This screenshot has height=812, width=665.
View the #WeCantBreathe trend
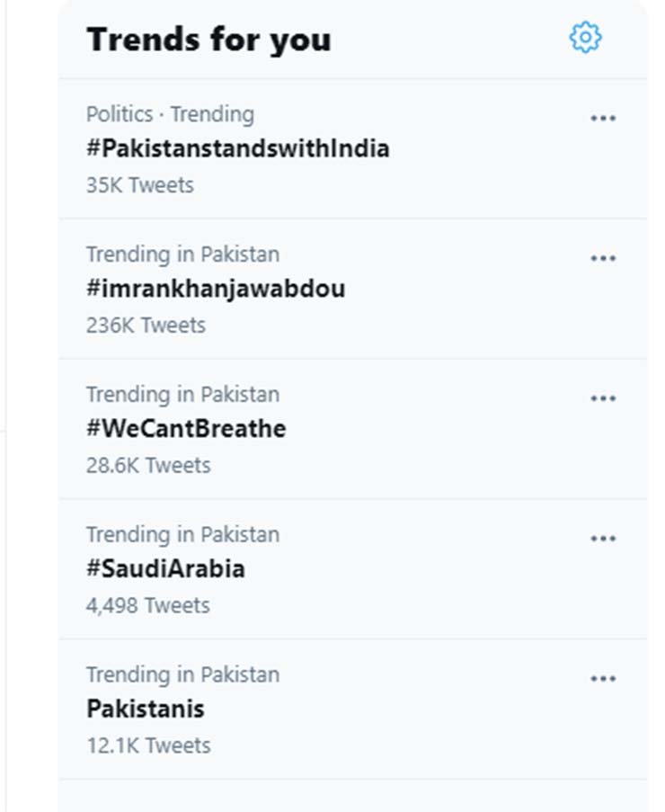point(186,429)
